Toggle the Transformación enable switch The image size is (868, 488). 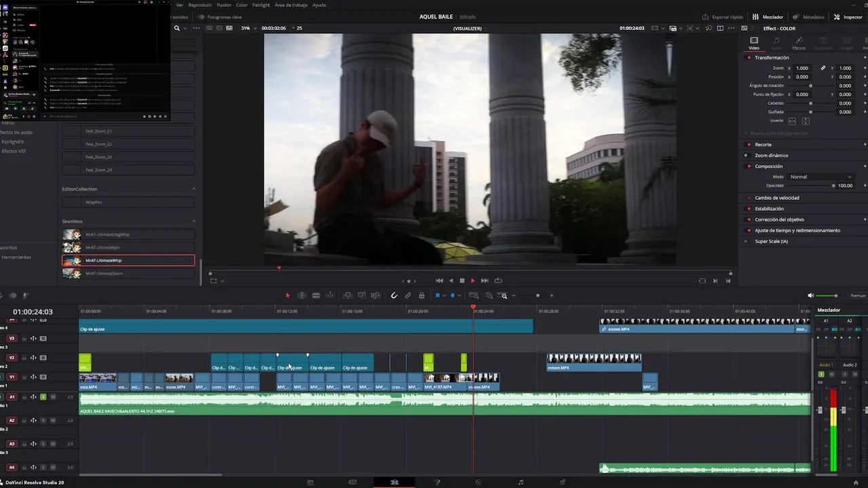point(749,58)
